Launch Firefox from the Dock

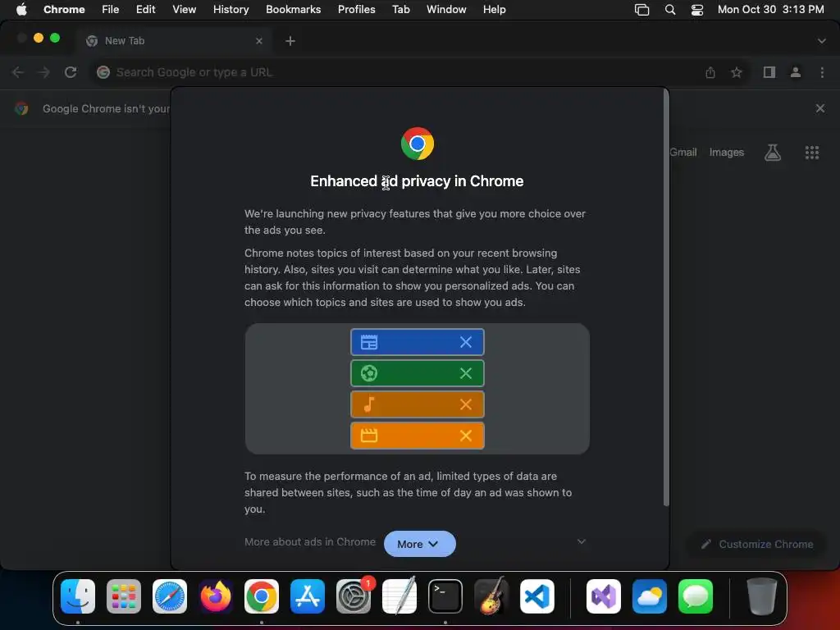[216, 596]
